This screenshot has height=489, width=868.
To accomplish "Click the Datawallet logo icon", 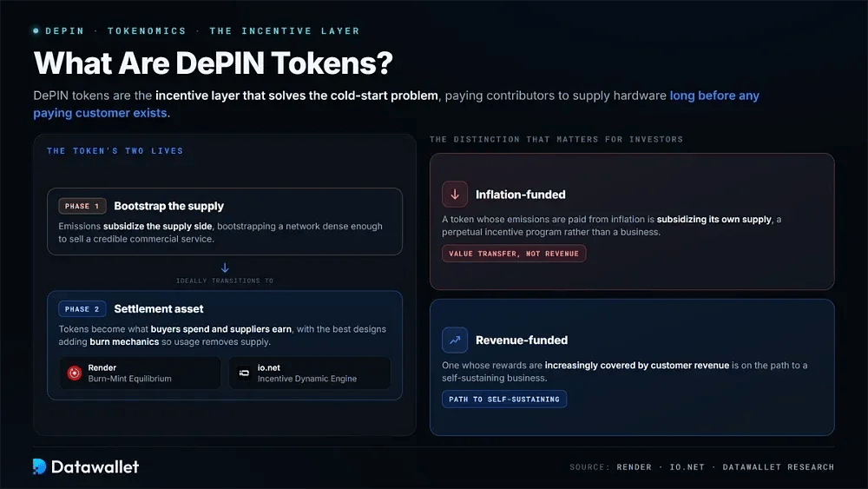I will 39,466.
